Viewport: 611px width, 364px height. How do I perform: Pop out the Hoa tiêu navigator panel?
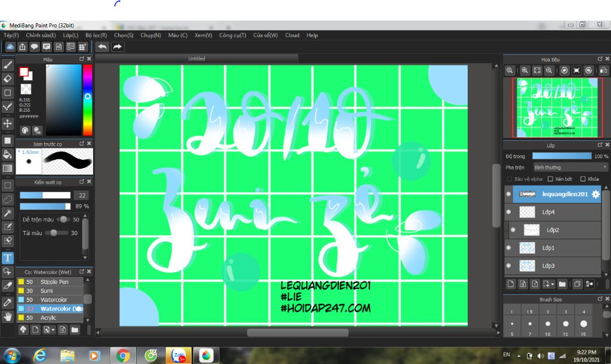600,59
